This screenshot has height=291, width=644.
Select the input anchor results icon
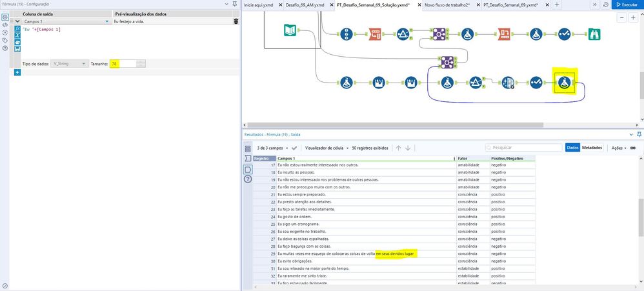pyautogui.click(x=248, y=159)
